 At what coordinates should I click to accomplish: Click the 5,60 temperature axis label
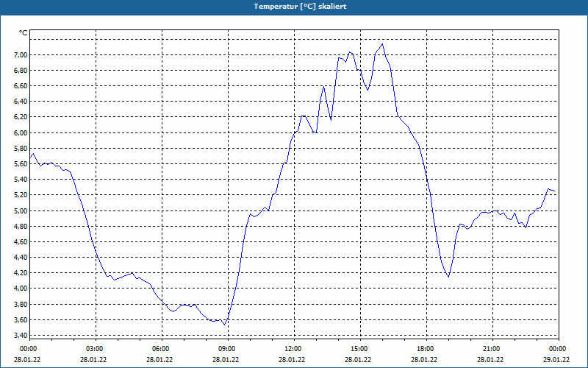click(21, 164)
